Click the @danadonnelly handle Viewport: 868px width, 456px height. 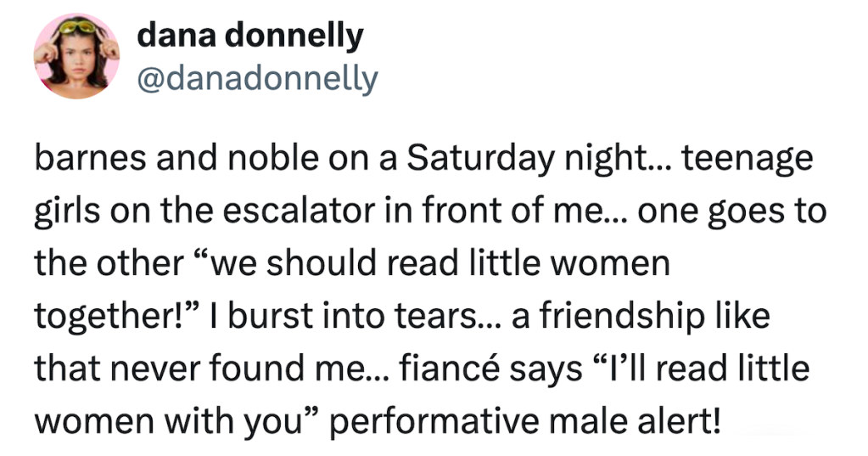tap(257, 78)
